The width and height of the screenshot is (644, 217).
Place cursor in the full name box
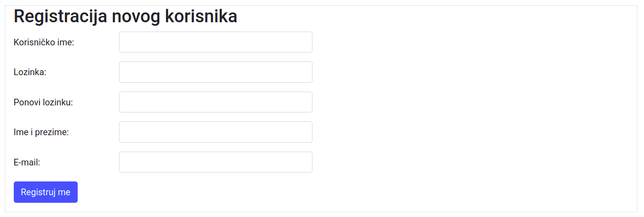[215, 132]
